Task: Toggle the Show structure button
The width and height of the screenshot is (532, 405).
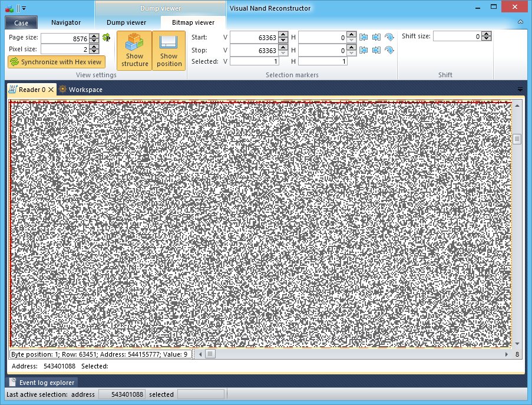Action: (134, 51)
